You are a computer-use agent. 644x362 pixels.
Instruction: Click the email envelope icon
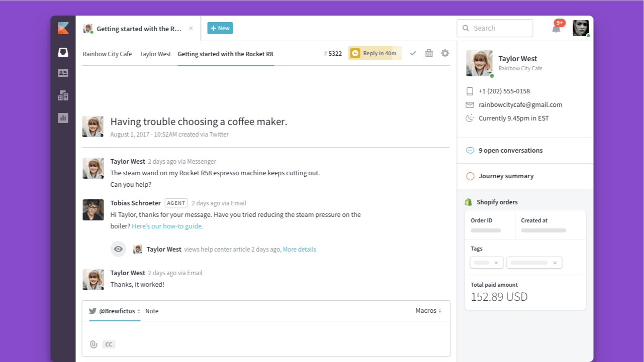470,105
